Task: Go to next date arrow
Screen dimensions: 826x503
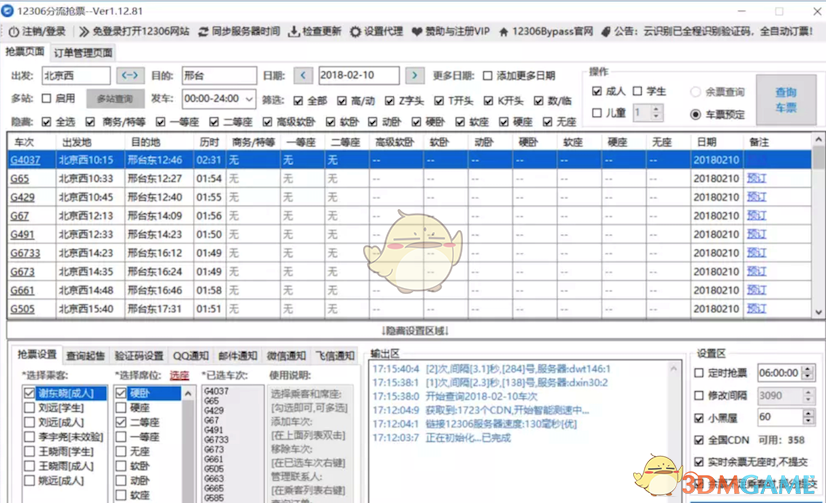Action: [415, 75]
